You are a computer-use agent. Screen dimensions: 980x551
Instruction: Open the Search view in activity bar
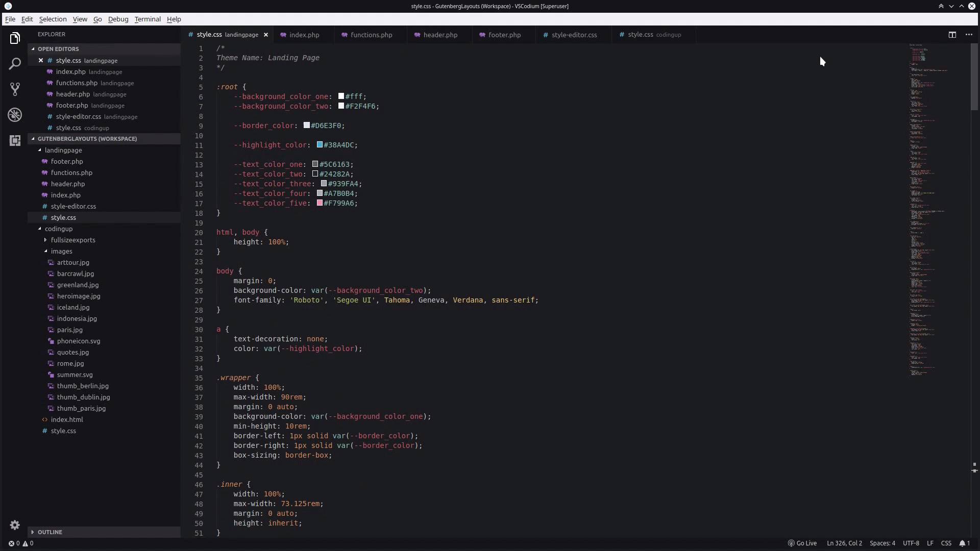(x=15, y=64)
